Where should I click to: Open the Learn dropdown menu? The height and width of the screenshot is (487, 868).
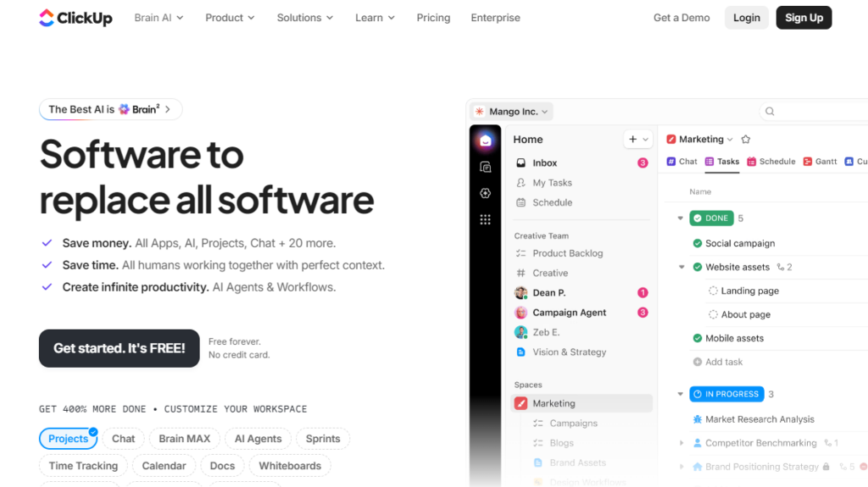[375, 18]
